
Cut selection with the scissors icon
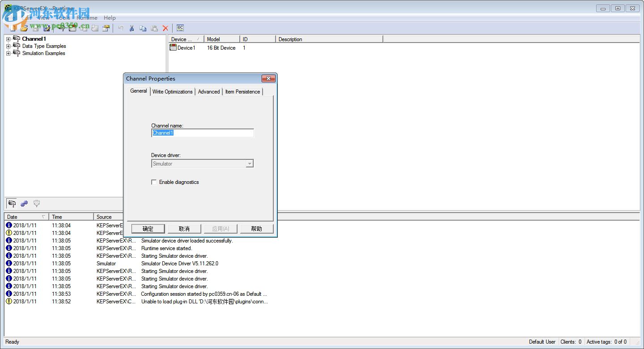coord(132,28)
